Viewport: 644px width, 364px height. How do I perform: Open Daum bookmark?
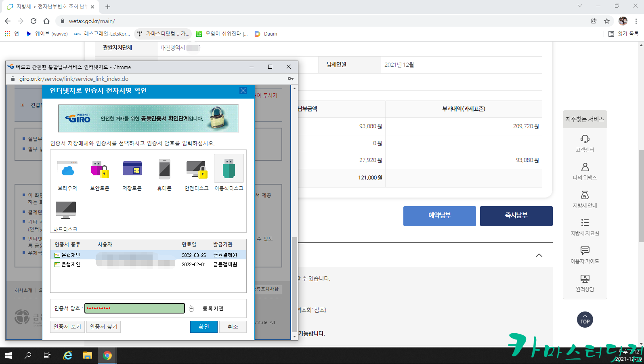point(266,34)
